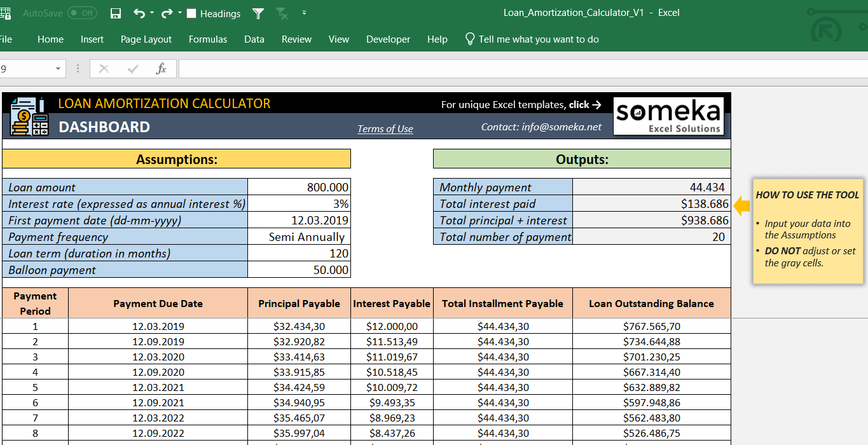This screenshot has height=445, width=868.
Task: Click the calculator logo icon in header
Action: coord(29,116)
